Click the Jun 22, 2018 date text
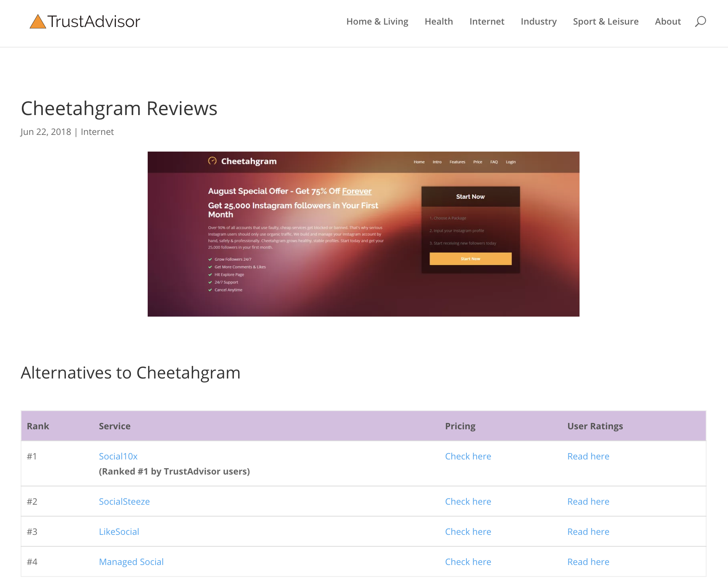 pyautogui.click(x=46, y=132)
